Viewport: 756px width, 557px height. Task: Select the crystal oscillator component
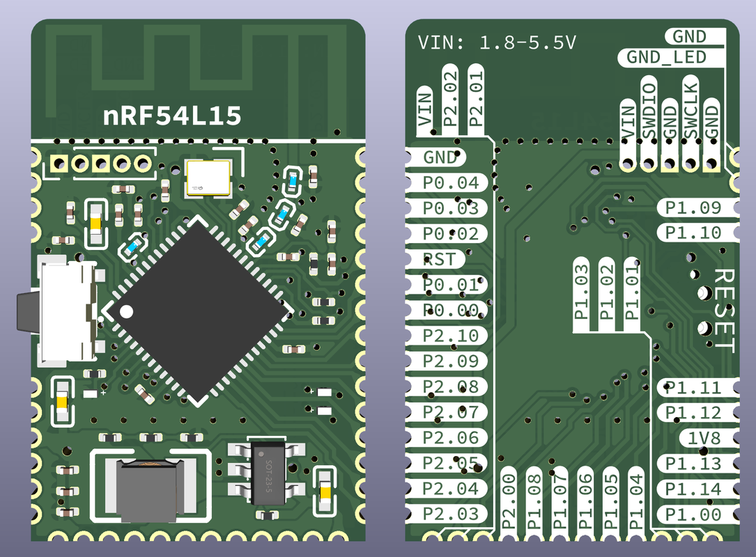tap(208, 178)
